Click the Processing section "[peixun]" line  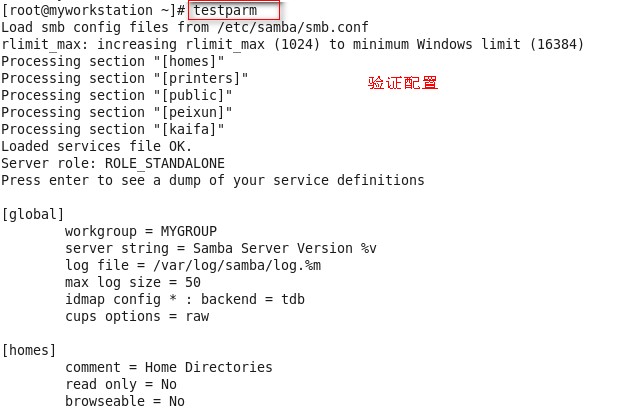(x=117, y=112)
